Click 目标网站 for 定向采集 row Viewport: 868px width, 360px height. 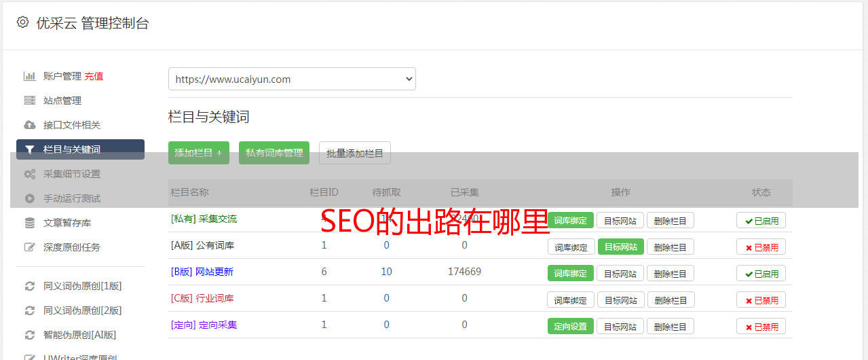(620, 326)
